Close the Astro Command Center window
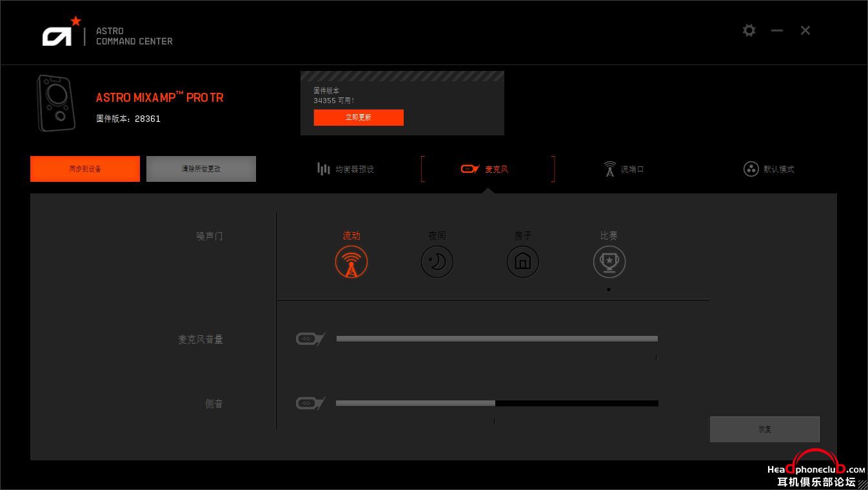This screenshot has width=868, height=490. click(805, 30)
